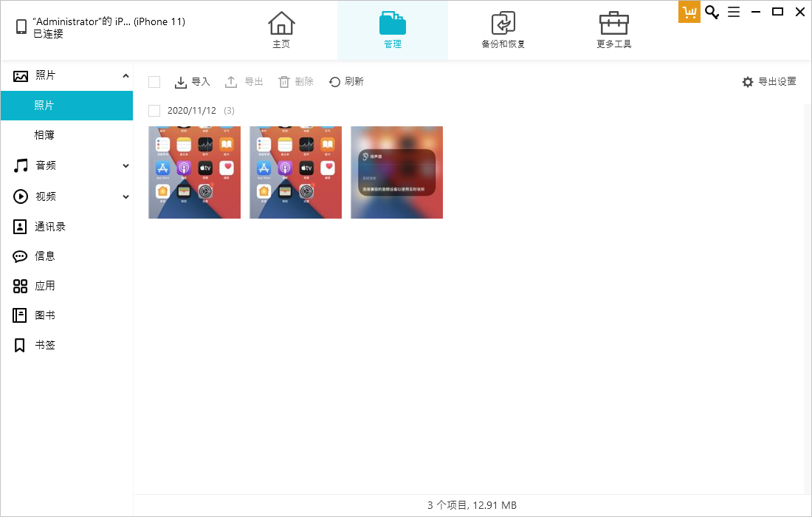This screenshot has width=812, height=517.
Task: Open 信息 messages bubble icon
Action: 20,256
